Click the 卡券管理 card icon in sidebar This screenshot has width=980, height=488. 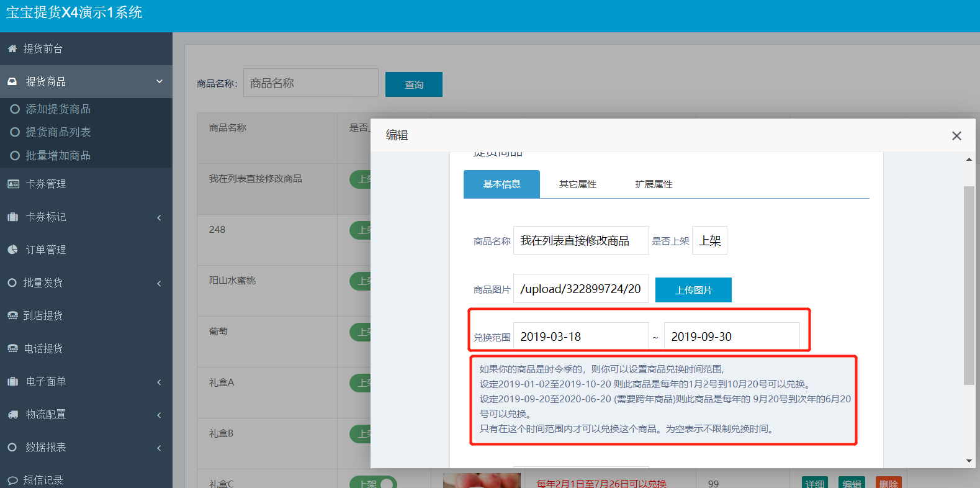[x=13, y=184]
